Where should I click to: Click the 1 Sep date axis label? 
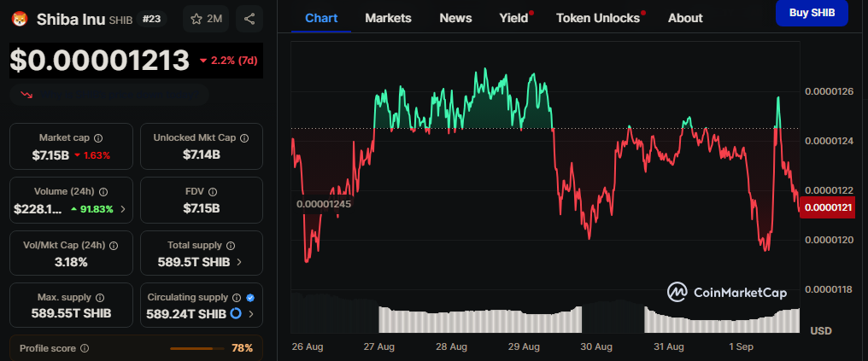(x=741, y=347)
